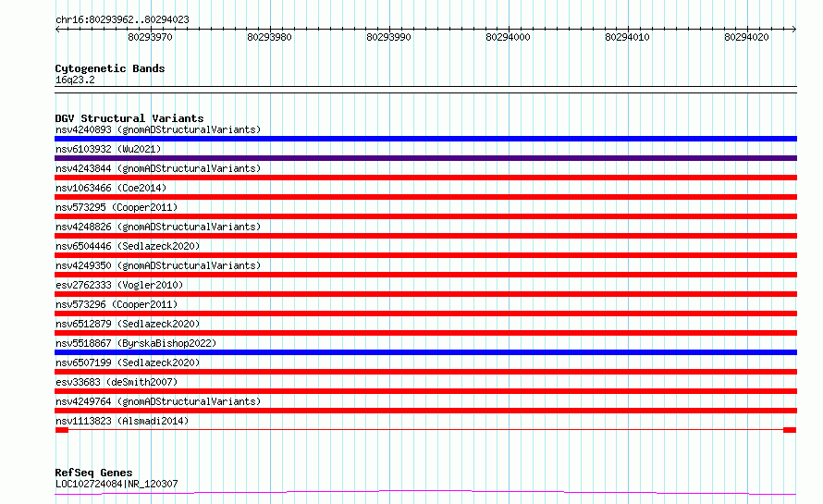This screenshot has height=504, width=823.
Task: Click ruler position 80293970
Action: (150, 37)
